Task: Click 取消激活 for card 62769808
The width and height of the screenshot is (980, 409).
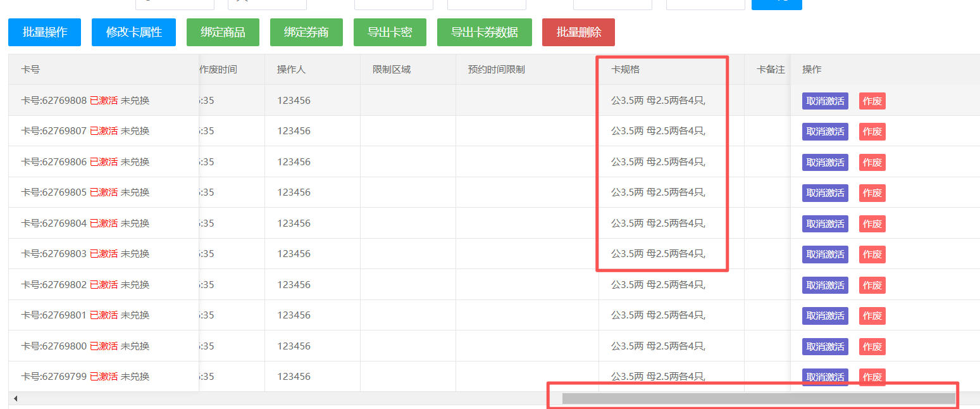Action: (x=825, y=101)
